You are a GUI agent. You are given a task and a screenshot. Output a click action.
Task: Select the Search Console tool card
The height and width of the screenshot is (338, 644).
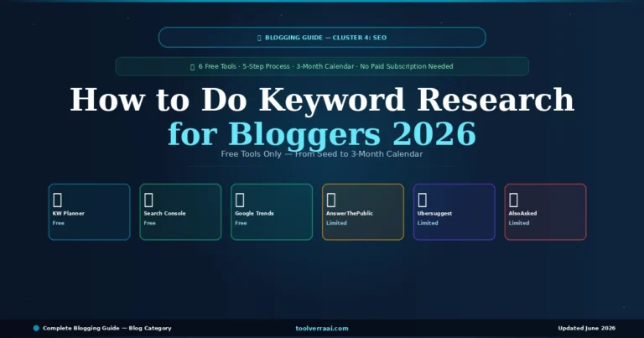coord(180,212)
